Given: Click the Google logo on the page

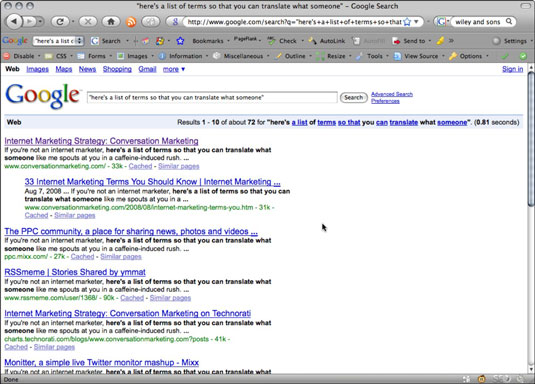Looking at the screenshot, I should pyautogui.click(x=43, y=96).
